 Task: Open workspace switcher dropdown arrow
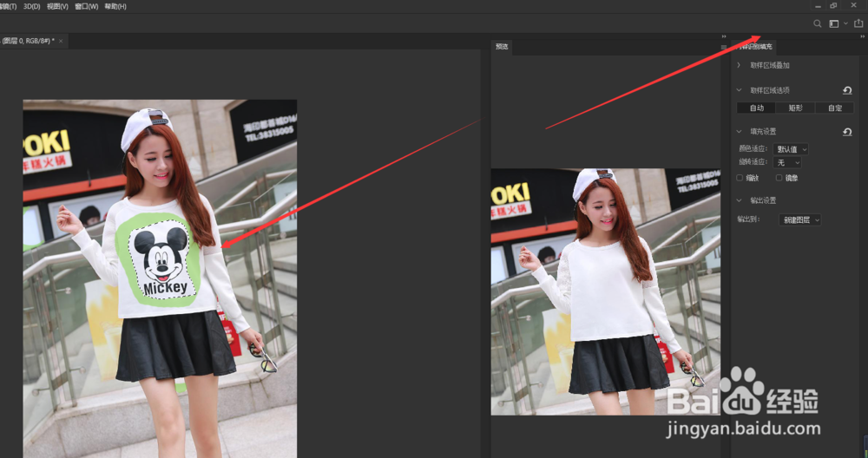pos(845,23)
